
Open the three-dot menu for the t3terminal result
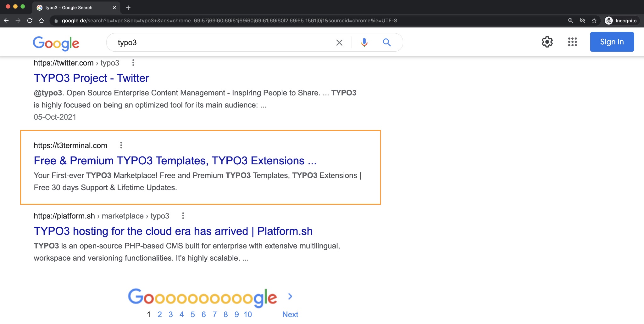(x=121, y=145)
